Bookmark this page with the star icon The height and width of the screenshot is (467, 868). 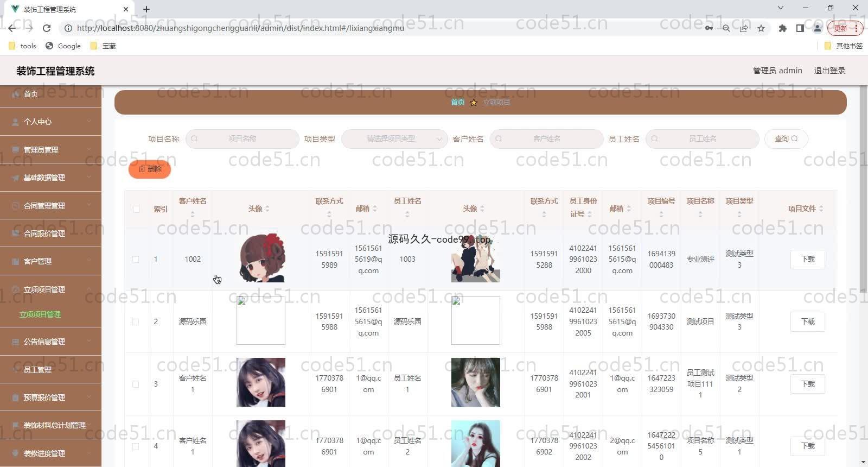point(761,28)
